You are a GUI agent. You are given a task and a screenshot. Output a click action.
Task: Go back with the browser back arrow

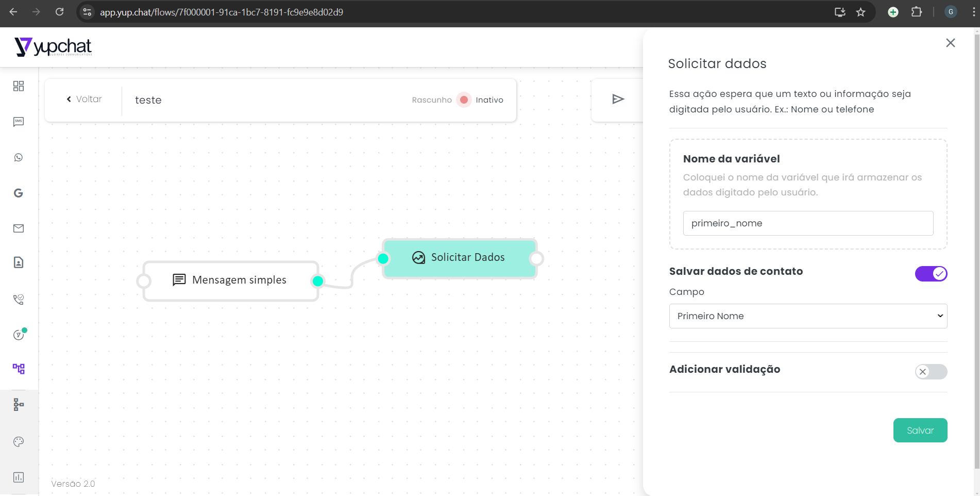pyautogui.click(x=13, y=12)
